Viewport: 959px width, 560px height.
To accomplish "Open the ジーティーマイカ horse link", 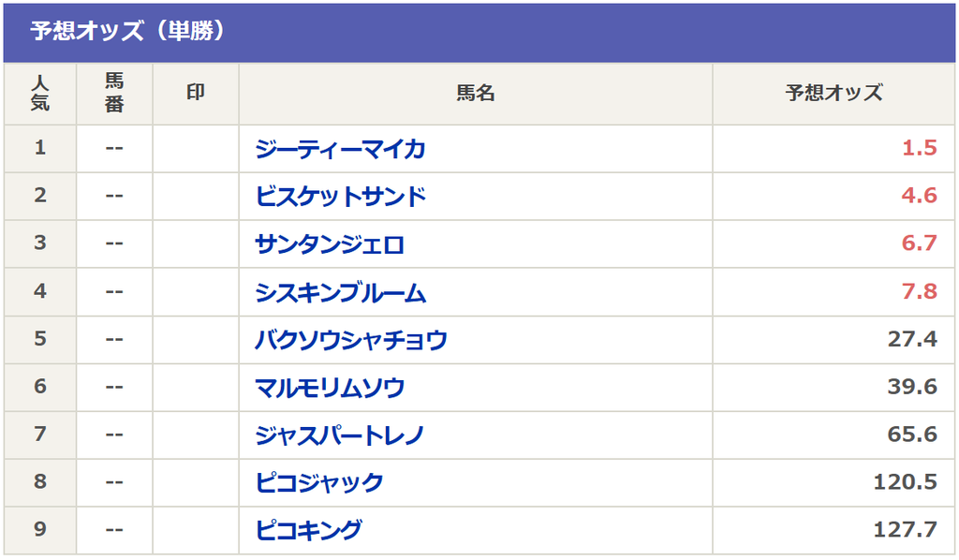I will pos(340,149).
